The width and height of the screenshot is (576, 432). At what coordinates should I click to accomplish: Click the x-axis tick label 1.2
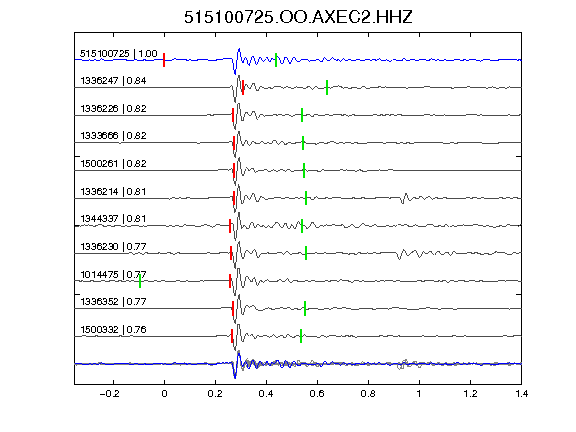470,394
